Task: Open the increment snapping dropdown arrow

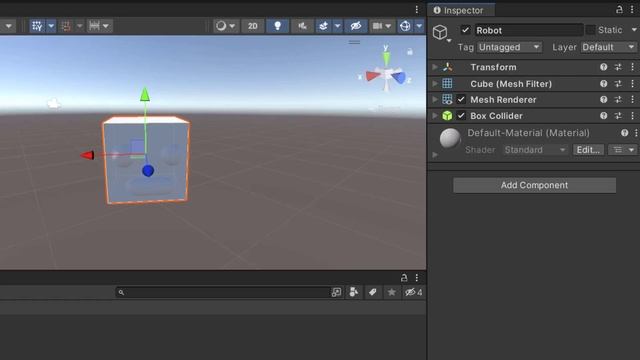Action: pyautogui.click(x=106, y=26)
